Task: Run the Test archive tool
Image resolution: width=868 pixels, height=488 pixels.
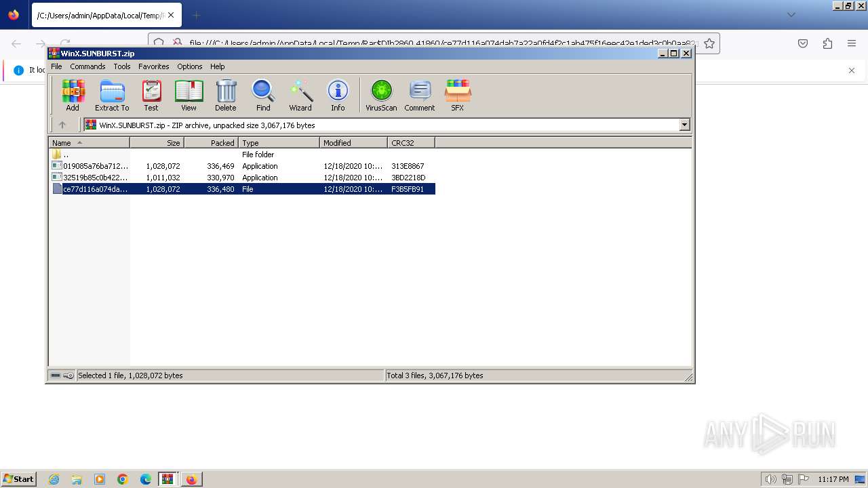Action: tap(151, 95)
